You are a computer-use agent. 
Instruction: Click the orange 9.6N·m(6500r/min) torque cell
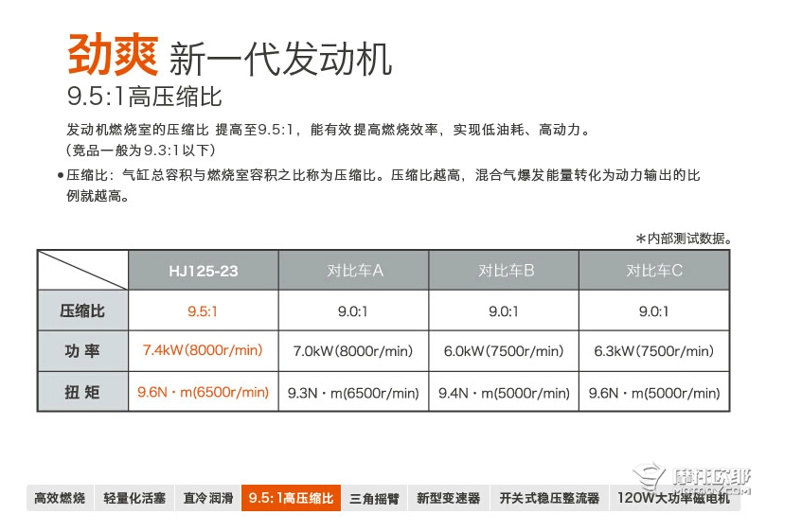coord(203,392)
